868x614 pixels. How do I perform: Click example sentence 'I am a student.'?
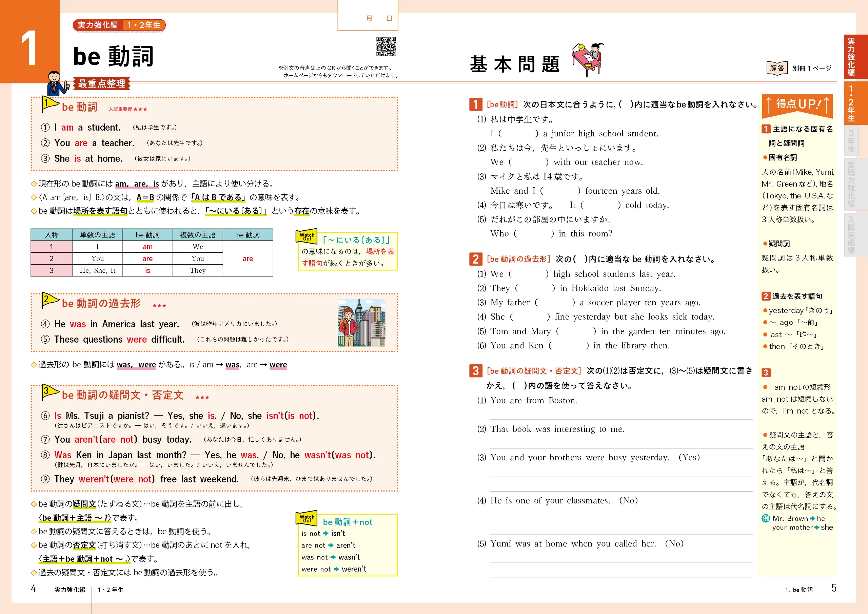(87, 128)
